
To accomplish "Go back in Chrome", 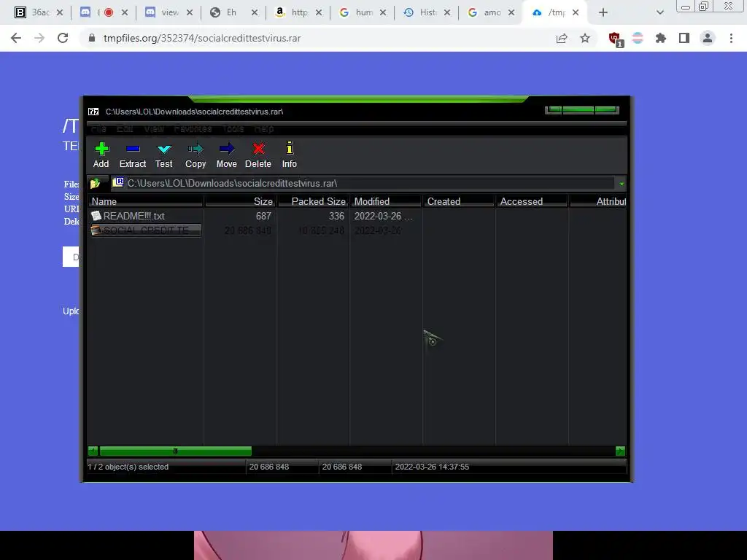I will (x=16, y=38).
